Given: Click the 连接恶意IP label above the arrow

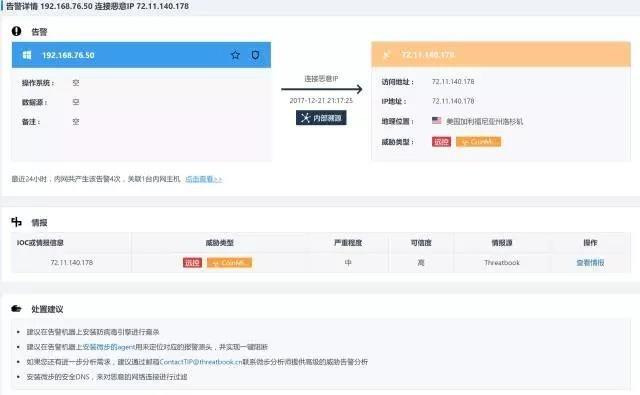Looking at the screenshot, I should (321, 79).
